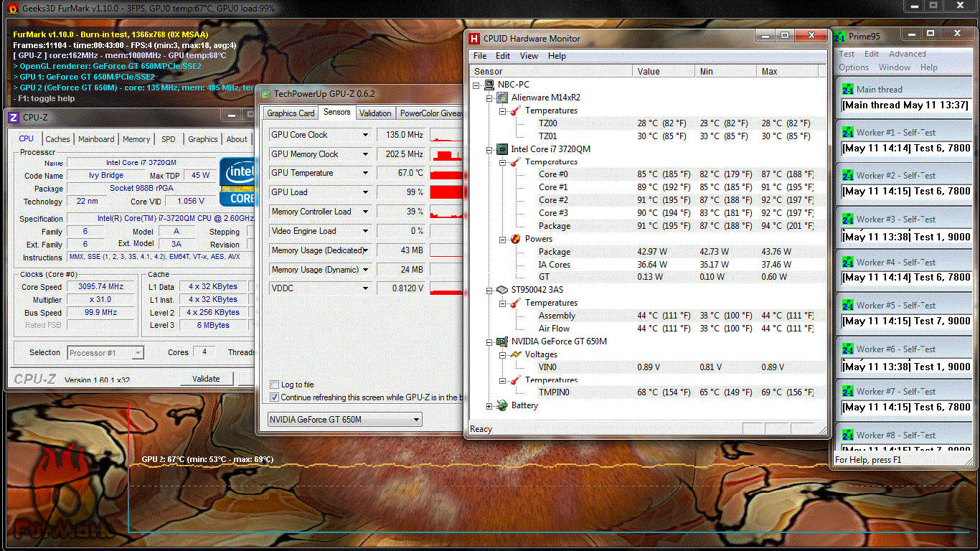Image resolution: width=980 pixels, height=551 pixels.
Task: Click the Value column header
Action: coord(664,72)
